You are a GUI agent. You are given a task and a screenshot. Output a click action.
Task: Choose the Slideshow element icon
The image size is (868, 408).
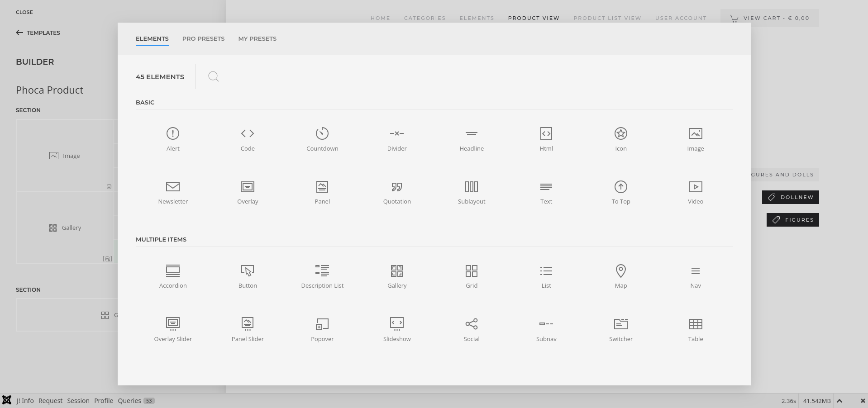[x=396, y=324]
